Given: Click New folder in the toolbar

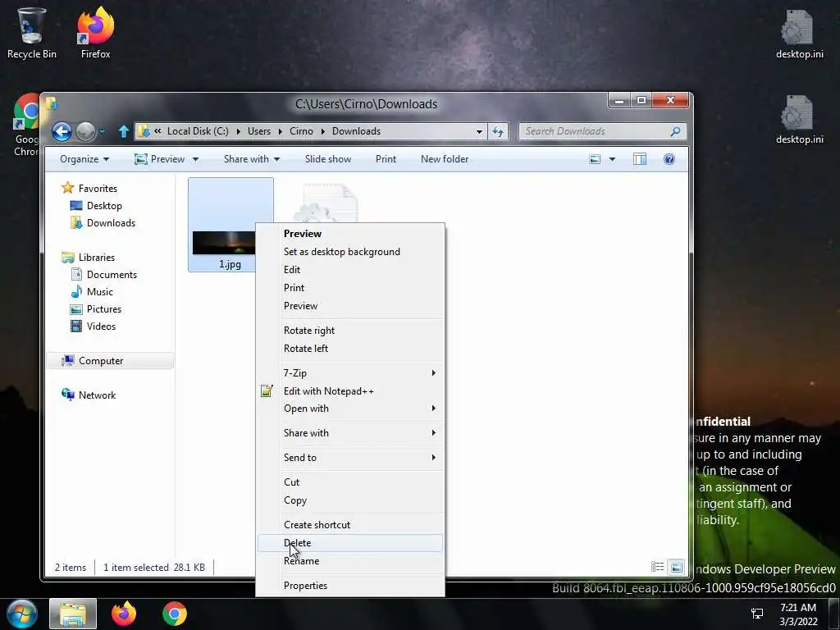Looking at the screenshot, I should click(x=445, y=159).
